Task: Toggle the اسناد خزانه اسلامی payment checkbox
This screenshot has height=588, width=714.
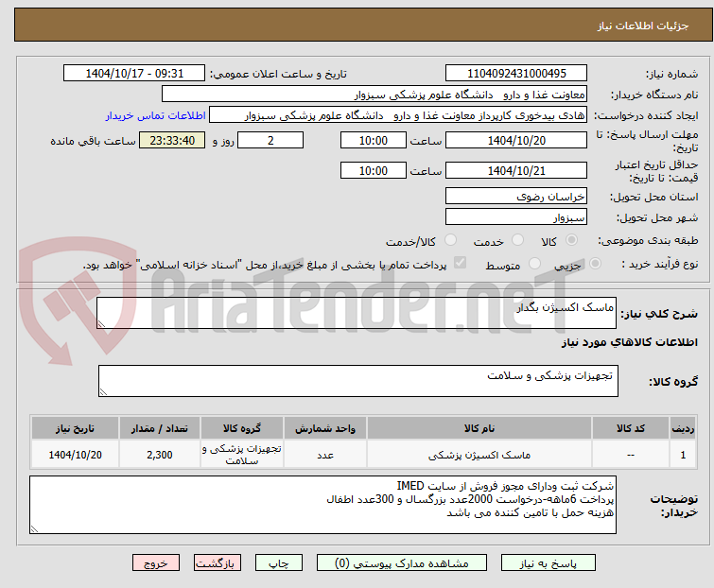Action: (460, 263)
